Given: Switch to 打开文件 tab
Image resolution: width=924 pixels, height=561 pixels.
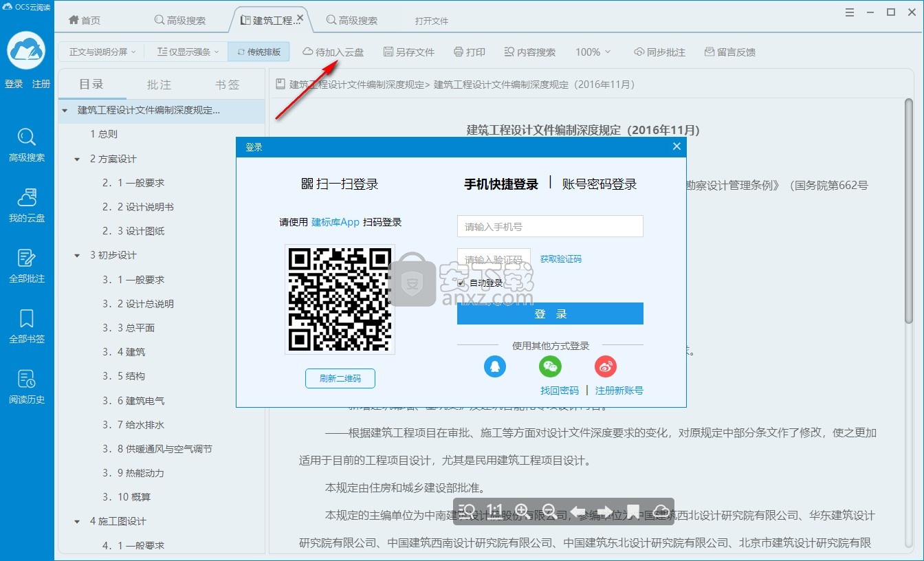Looking at the screenshot, I should coord(432,21).
